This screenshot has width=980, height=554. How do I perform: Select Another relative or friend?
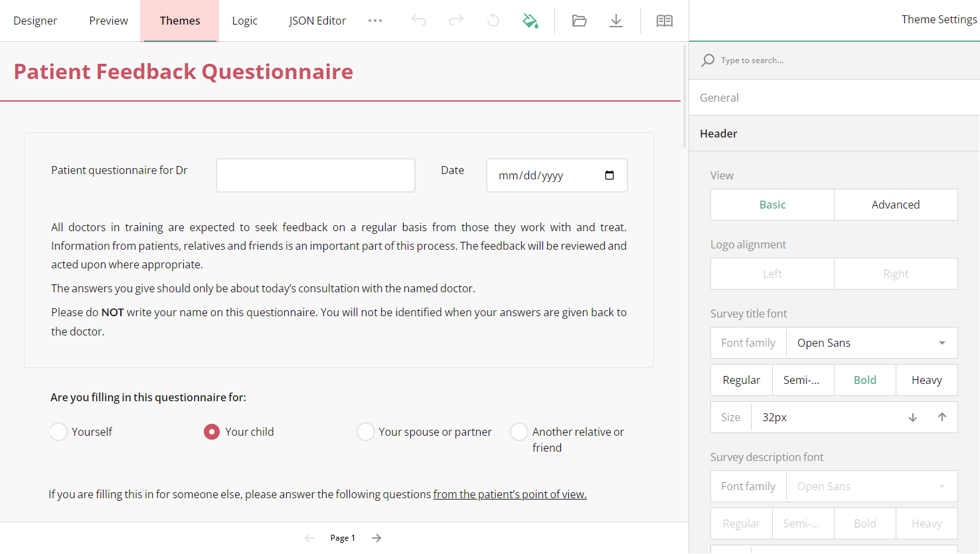519,431
